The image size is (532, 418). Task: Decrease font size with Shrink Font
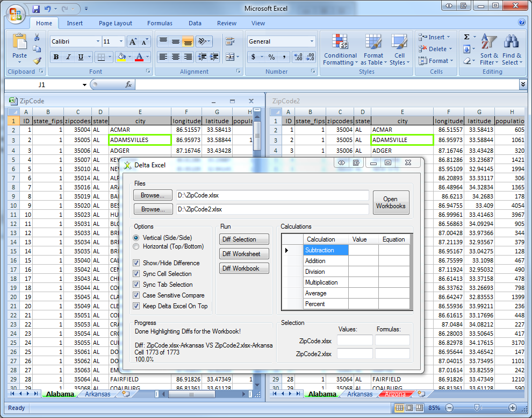coord(145,41)
